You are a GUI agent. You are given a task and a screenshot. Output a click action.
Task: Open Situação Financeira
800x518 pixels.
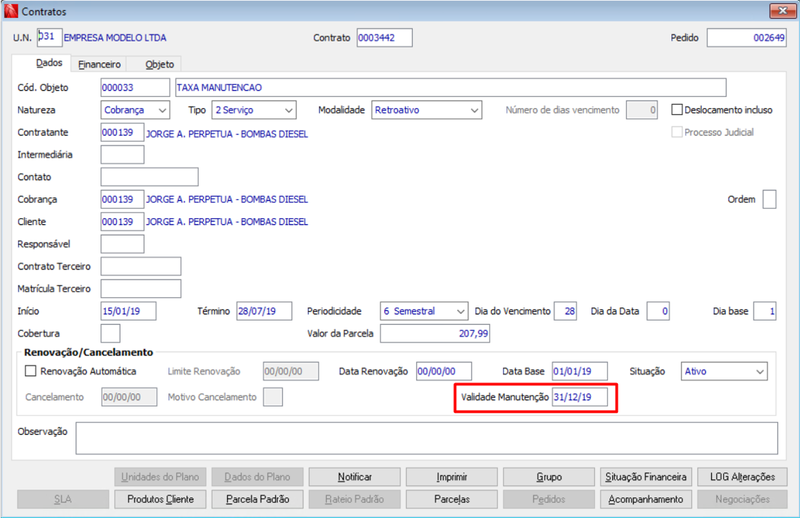[x=645, y=477]
